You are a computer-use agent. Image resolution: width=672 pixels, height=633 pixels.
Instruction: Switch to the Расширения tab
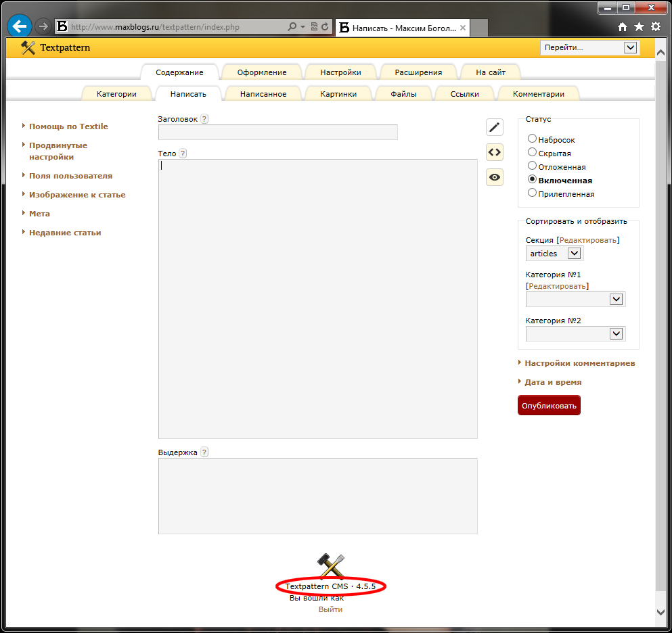point(418,72)
